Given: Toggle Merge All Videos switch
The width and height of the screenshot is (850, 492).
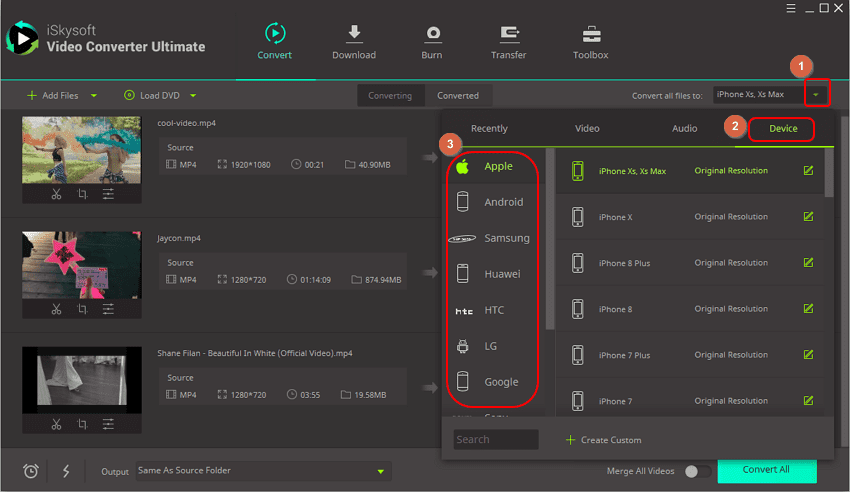Looking at the screenshot, I should pyautogui.click(x=698, y=471).
